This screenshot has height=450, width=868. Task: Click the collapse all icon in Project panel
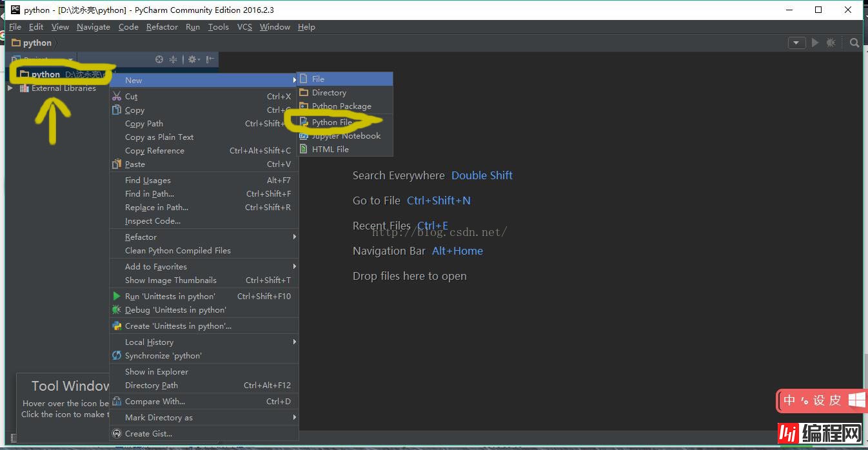click(173, 59)
